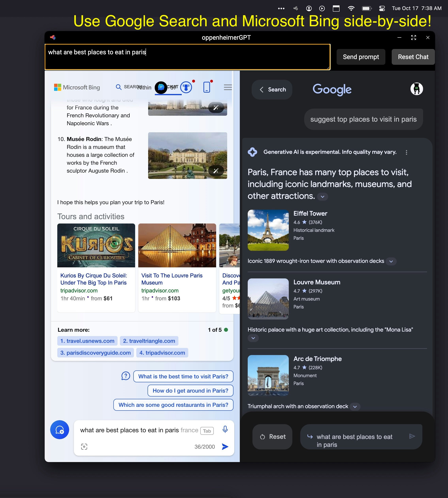Click the Bing new topic chat icon
Image resolution: width=448 pixels, height=498 pixels.
pos(60,430)
